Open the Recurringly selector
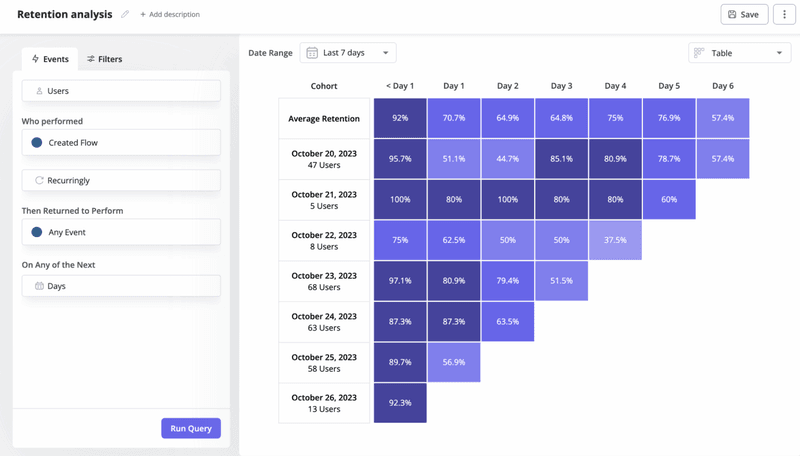This screenshot has width=800, height=456. (121, 181)
